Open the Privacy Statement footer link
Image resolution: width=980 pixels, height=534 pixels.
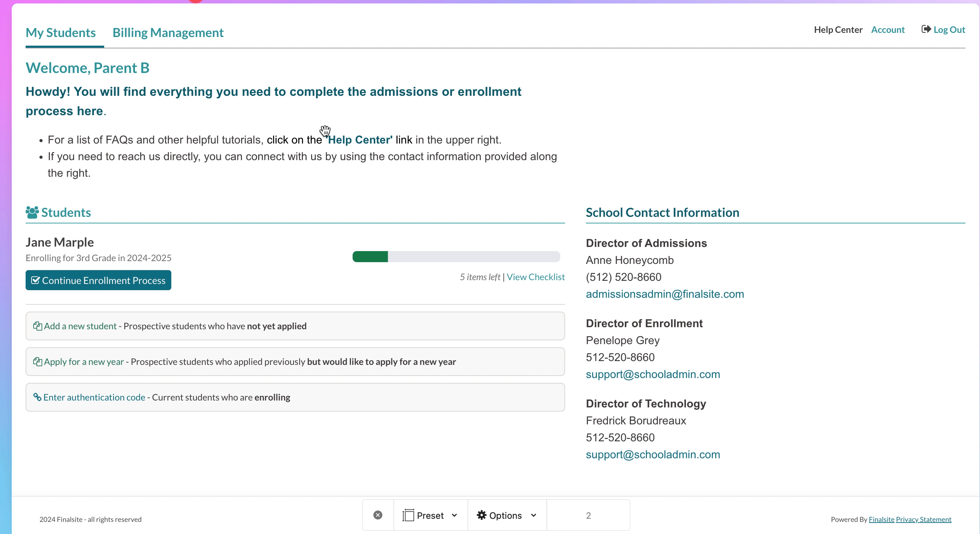click(x=923, y=519)
